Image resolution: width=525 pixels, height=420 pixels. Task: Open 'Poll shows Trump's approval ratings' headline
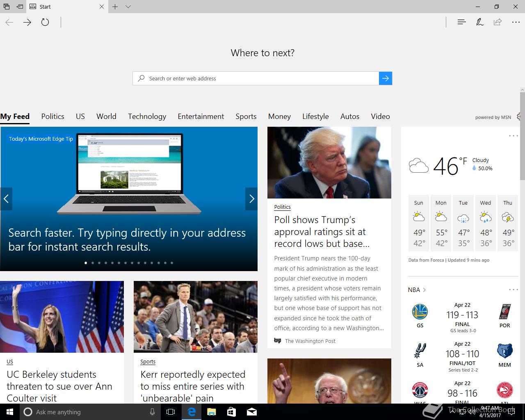(x=322, y=232)
